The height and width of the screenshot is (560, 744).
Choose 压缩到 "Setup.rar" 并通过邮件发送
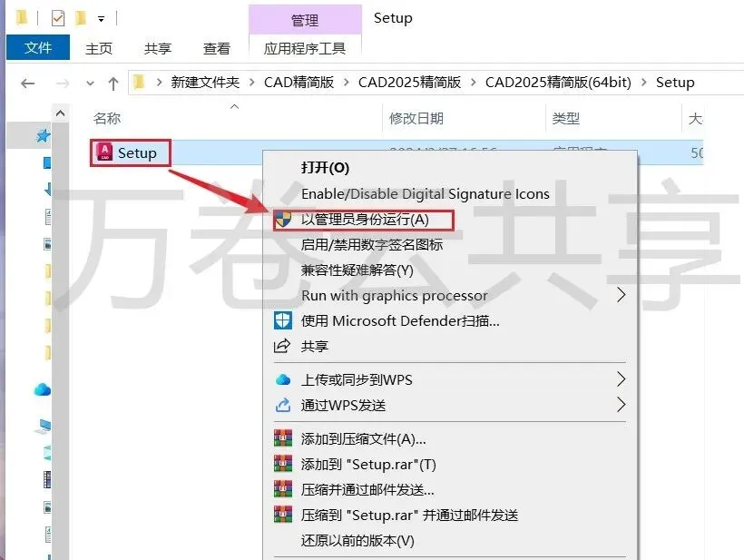pyautogui.click(x=409, y=515)
